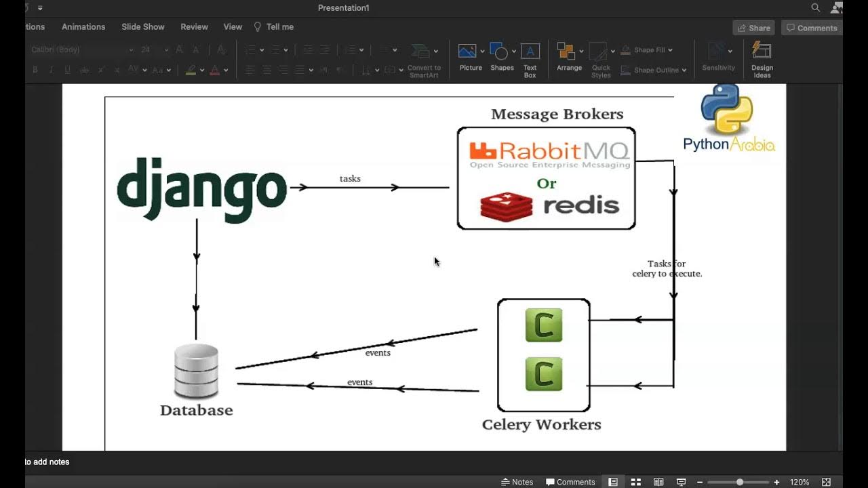Click the 'tasks' arrow label
868x488 pixels.
[x=350, y=178]
